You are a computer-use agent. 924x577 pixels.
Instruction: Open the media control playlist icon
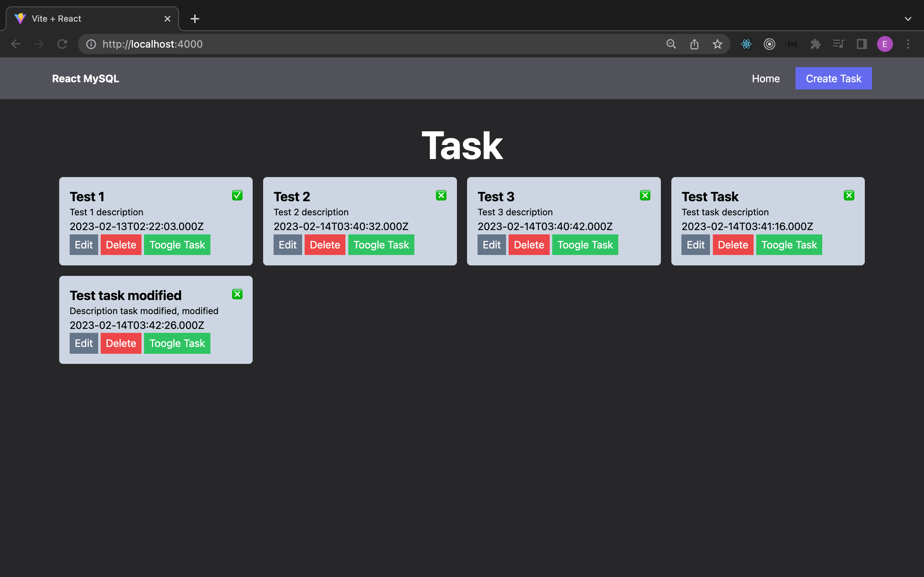(x=838, y=44)
